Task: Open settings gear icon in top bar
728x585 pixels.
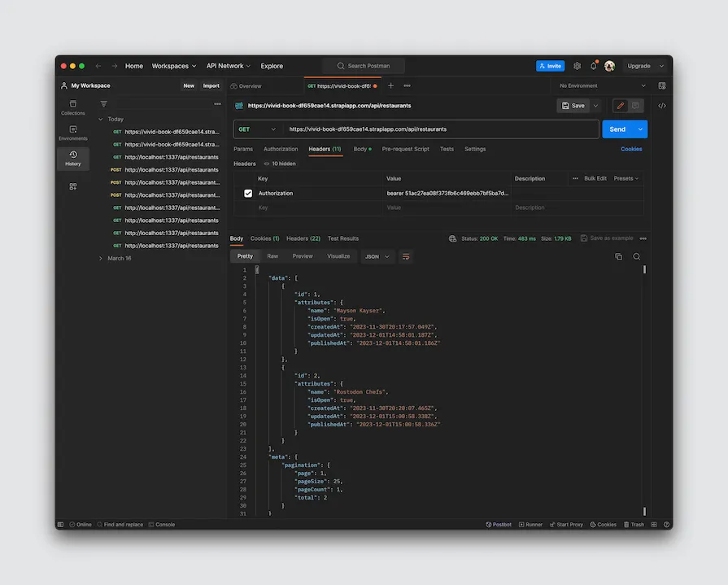Action: [x=577, y=66]
